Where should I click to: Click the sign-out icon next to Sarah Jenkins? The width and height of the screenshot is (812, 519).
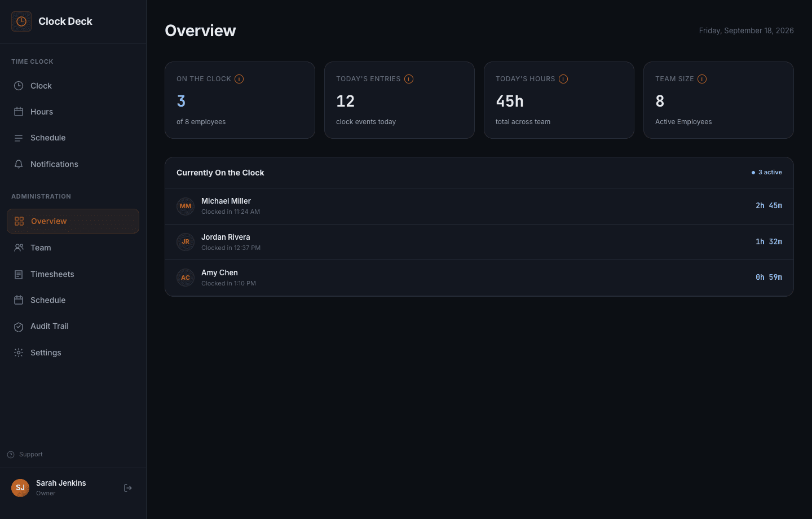point(128,488)
